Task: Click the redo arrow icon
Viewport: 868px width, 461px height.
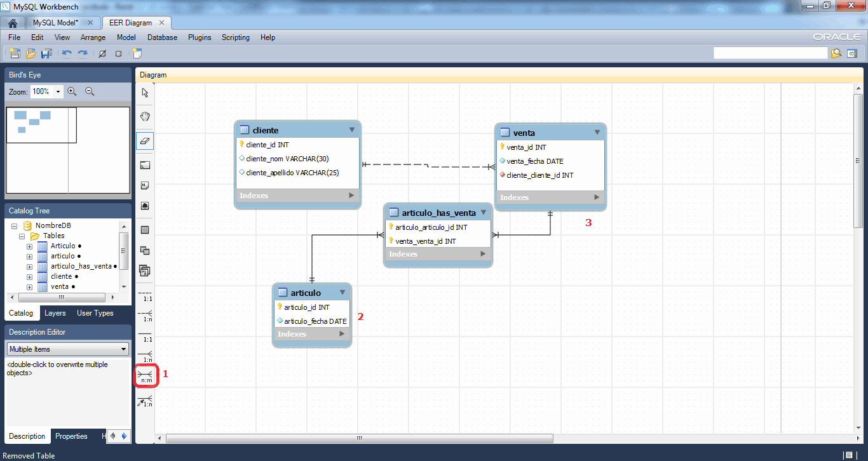Action: point(83,53)
